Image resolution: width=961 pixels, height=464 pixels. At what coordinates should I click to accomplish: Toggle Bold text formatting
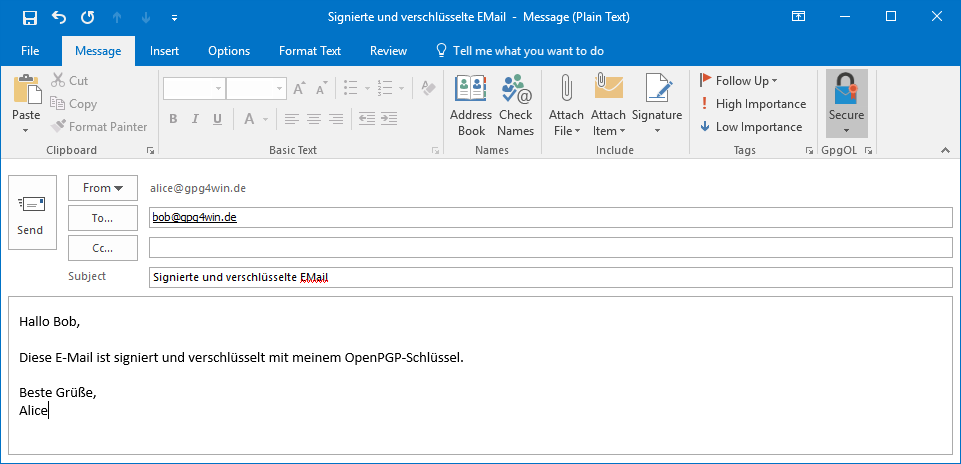point(173,119)
